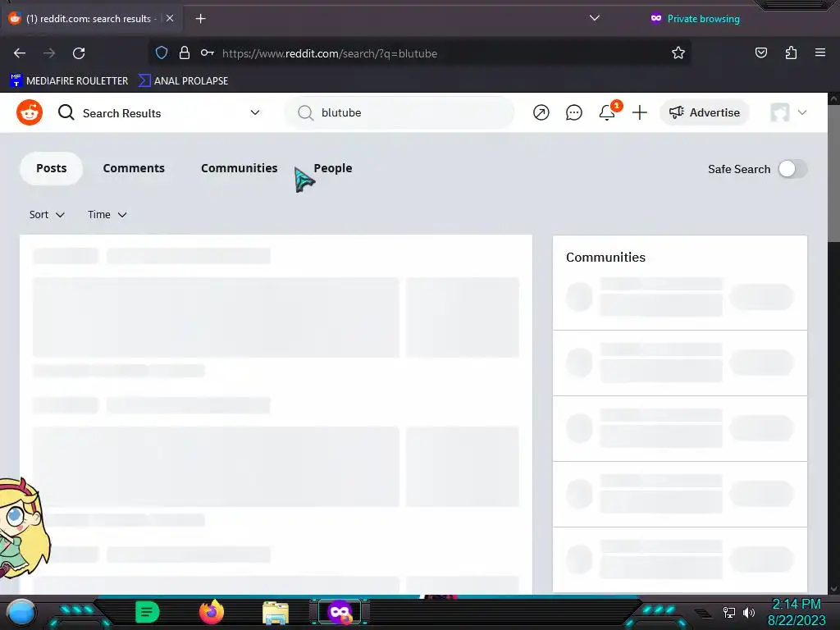This screenshot has height=630, width=840.
Task: Click the browser URL address bar
Action: (418, 53)
